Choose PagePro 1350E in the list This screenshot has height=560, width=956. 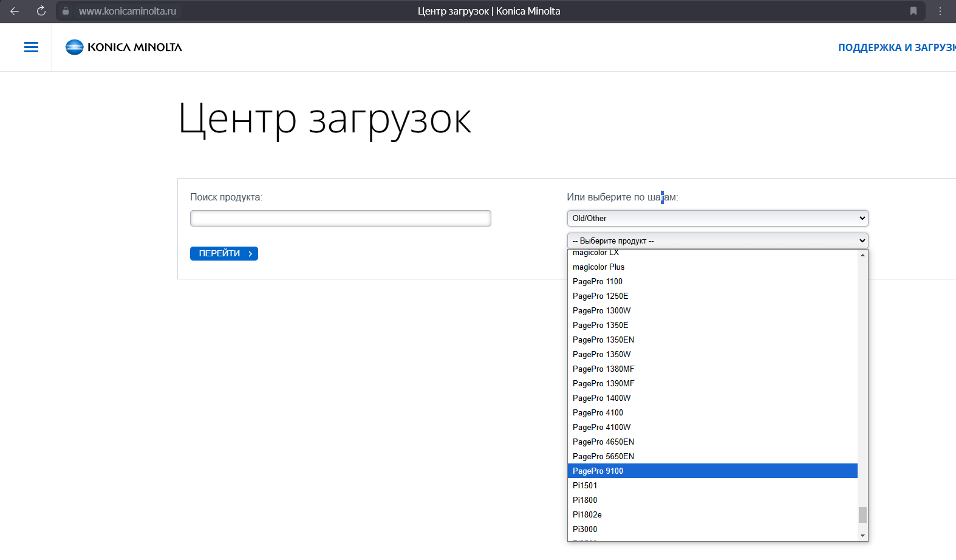pos(712,325)
